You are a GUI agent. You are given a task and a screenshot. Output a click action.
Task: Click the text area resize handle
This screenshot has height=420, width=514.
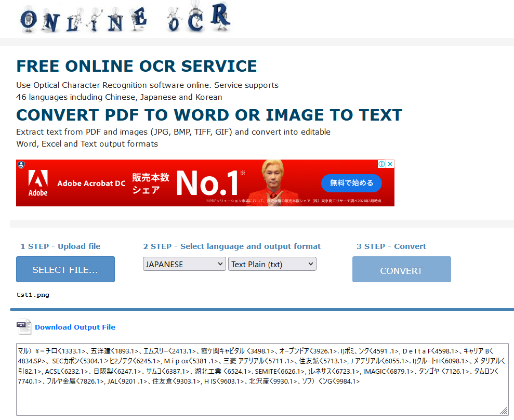tap(504, 411)
